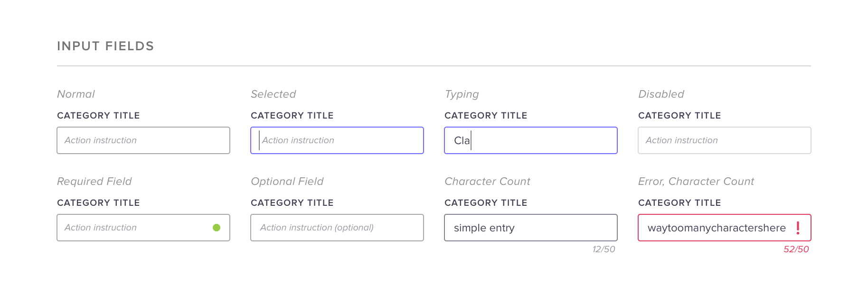Click the 'Normal' state label

[76, 94]
